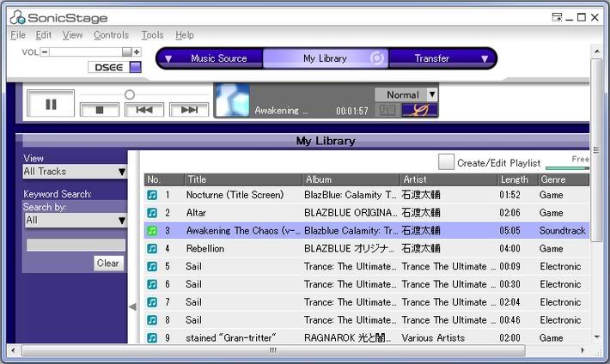Sort by the Artist column header
610x364 pixels.
448,179
